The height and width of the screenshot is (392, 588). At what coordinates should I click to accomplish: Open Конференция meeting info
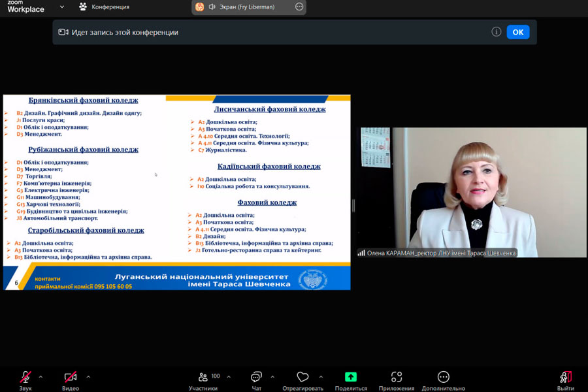[x=105, y=7]
